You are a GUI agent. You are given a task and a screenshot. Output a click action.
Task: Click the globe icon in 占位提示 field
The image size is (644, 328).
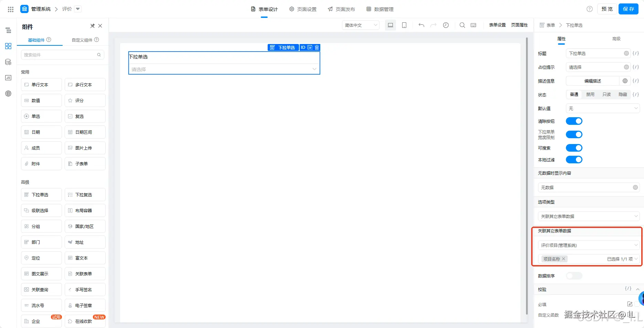[x=626, y=67]
